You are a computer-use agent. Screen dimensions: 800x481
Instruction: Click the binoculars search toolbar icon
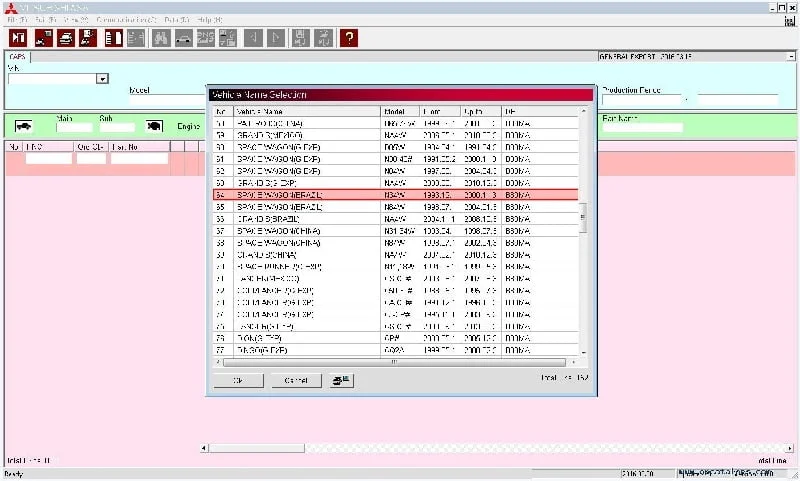161,38
